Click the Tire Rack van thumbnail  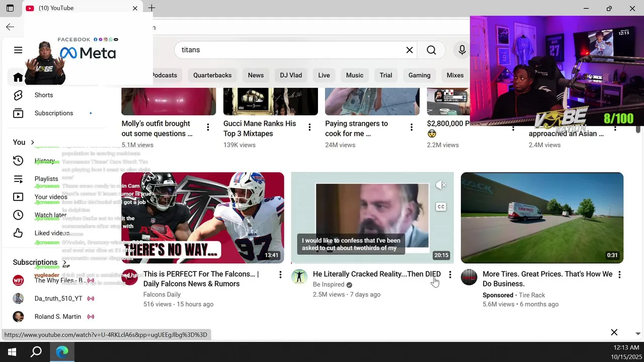tap(542, 218)
